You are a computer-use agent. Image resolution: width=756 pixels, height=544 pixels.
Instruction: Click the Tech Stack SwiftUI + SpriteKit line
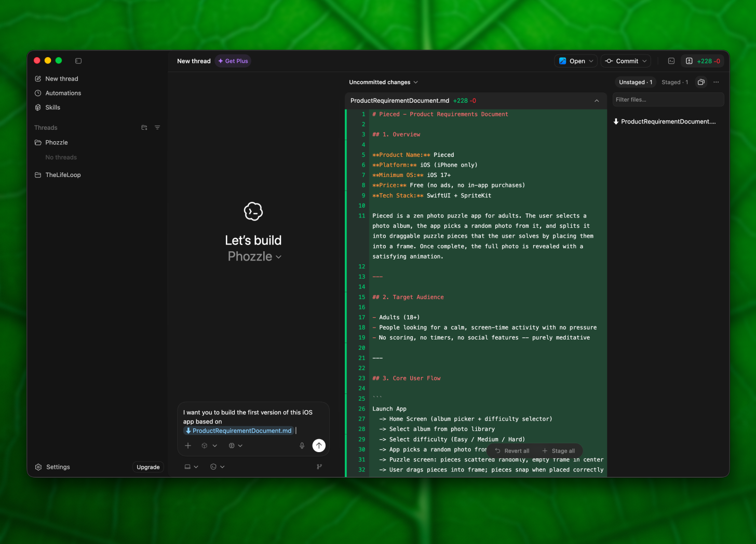pyautogui.click(x=431, y=196)
